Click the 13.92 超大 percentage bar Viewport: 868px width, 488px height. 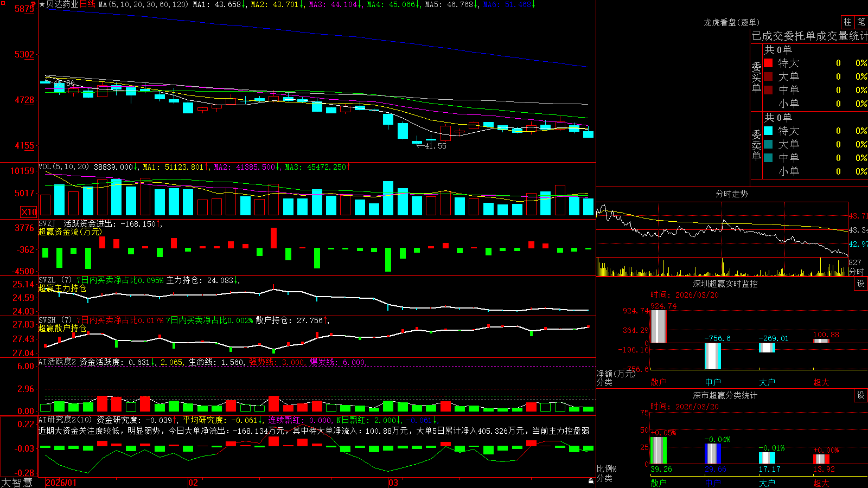point(821,459)
